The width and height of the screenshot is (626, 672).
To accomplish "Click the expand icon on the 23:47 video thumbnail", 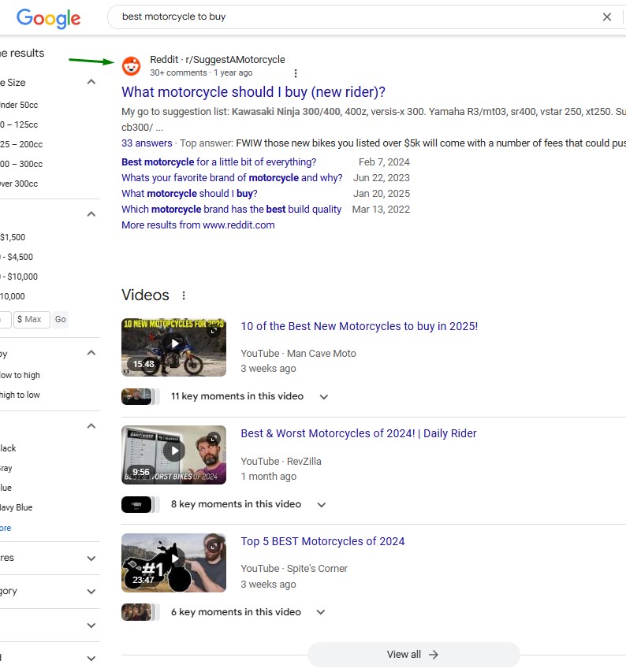I will pos(213,546).
